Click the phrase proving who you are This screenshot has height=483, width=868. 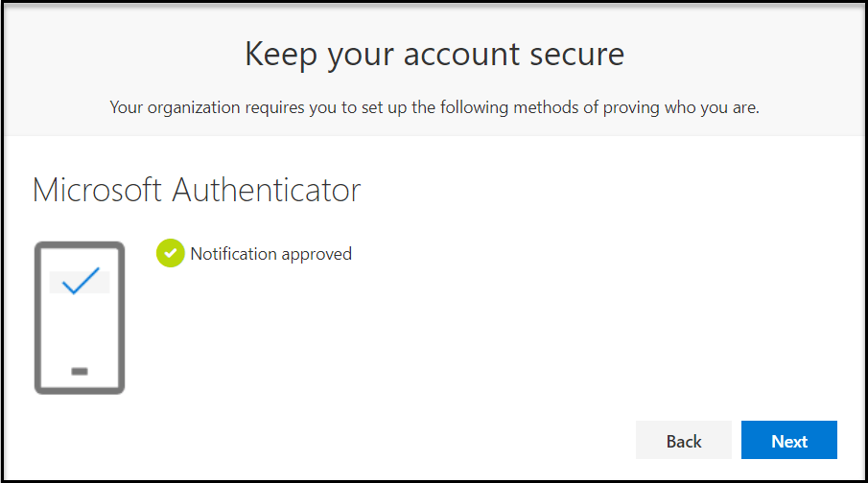(697, 106)
